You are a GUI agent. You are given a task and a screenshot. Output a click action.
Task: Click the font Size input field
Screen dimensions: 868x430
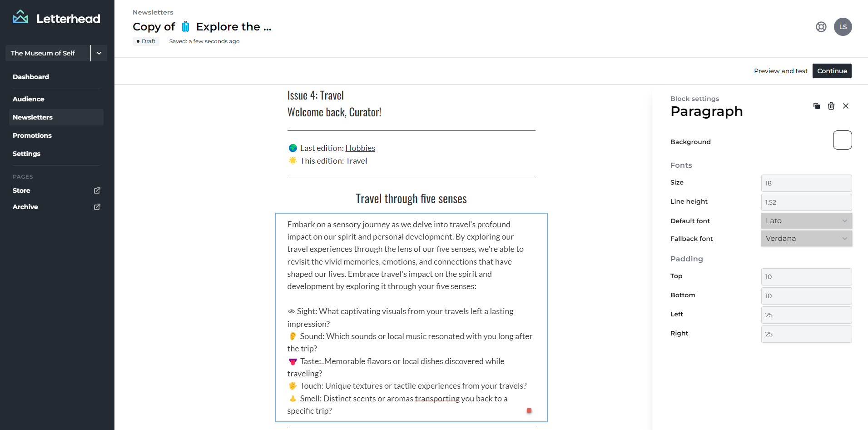click(x=807, y=183)
